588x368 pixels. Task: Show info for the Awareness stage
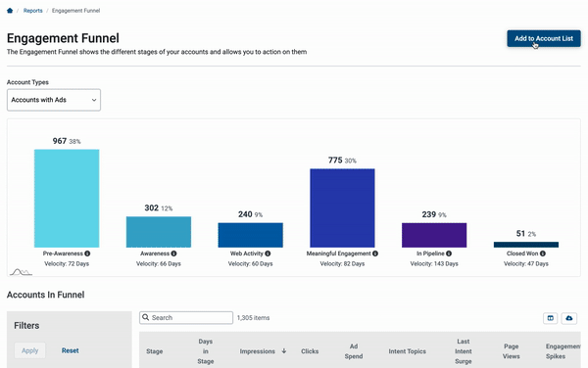[x=174, y=253]
